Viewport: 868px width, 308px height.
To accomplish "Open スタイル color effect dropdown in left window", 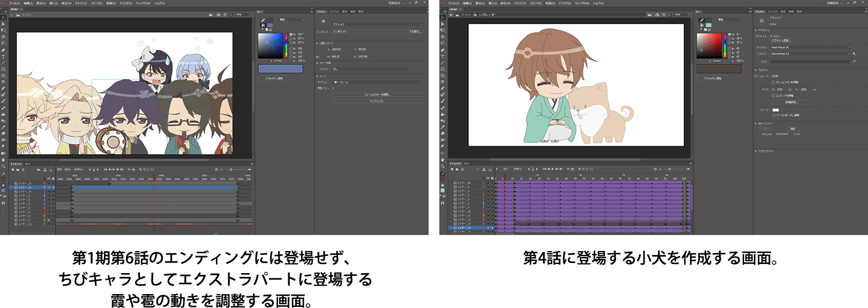I will click(x=371, y=69).
